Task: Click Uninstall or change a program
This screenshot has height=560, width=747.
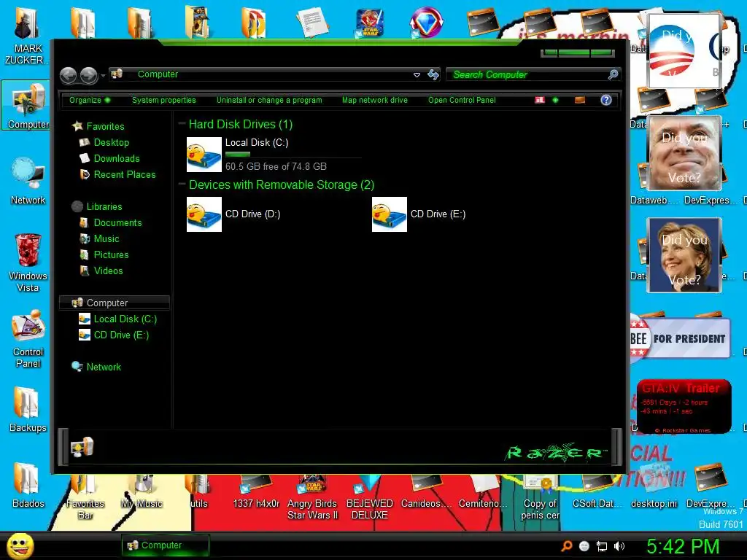Action: tap(269, 100)
